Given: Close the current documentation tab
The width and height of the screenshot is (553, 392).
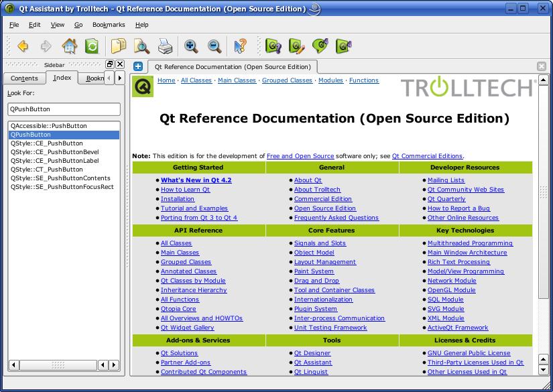Looking at the screenshot, I should [542, 66].
